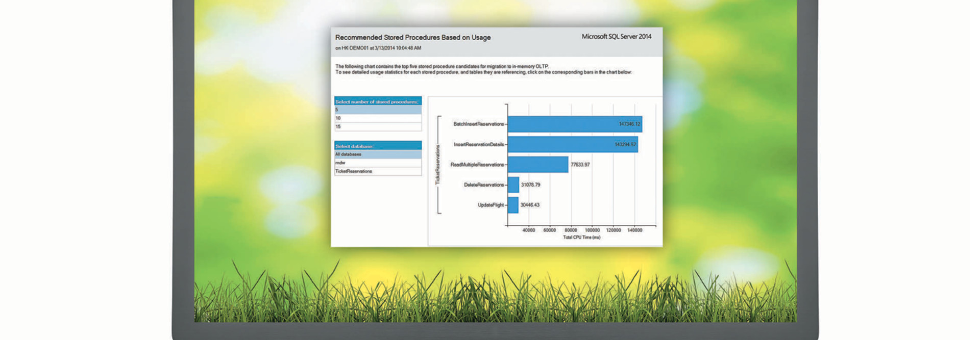The height and width of the screenshot is (340, 980).
Task: Click the BatchInsertReservations bar in the chart
Action: point(575,124)
